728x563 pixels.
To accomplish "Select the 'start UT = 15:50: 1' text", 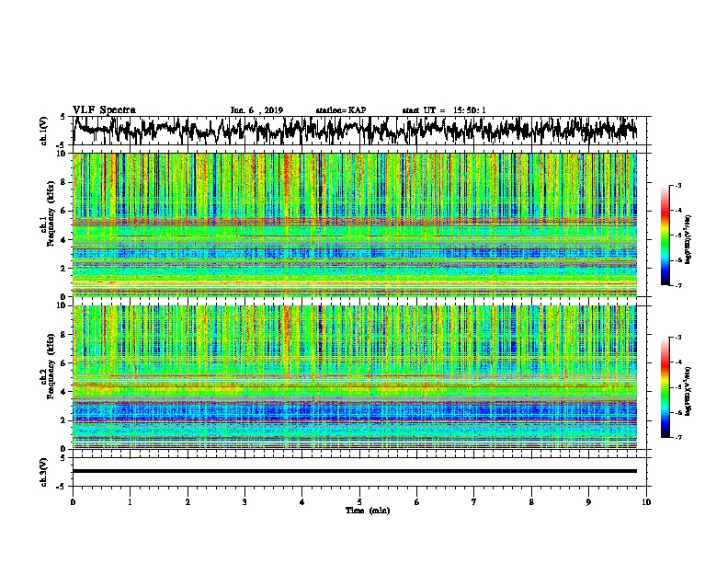I will coord(444,110).
